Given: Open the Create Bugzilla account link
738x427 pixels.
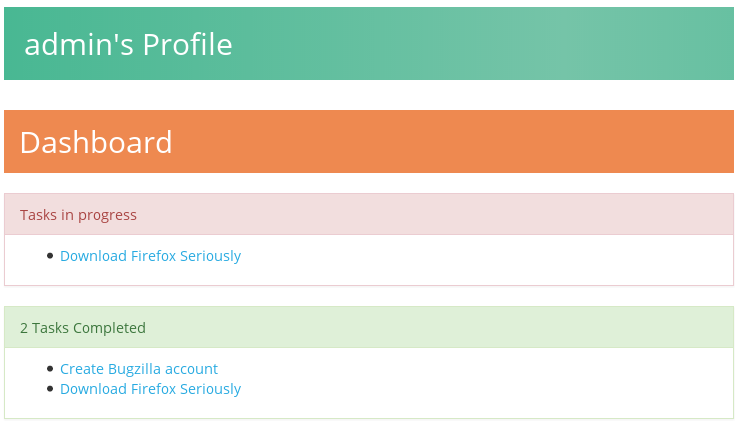Looking at the screenshot, I should [x=139, y=369].
